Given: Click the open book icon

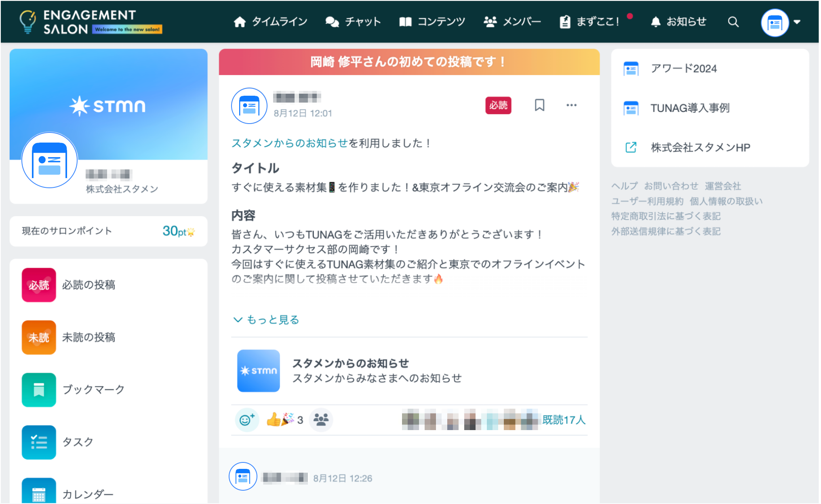Looking at the screenshot, I should click(405, 22).
